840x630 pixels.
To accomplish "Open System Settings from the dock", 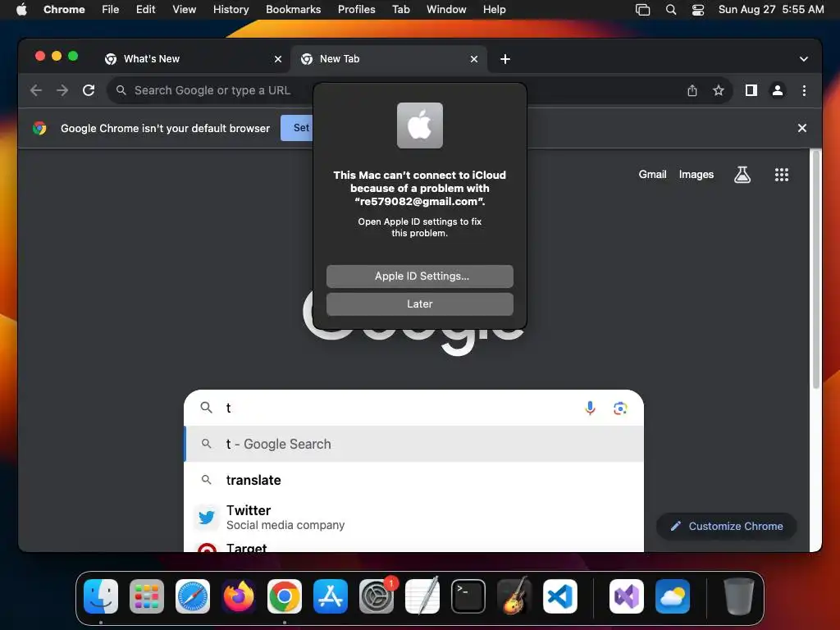I will click(376, 596).
